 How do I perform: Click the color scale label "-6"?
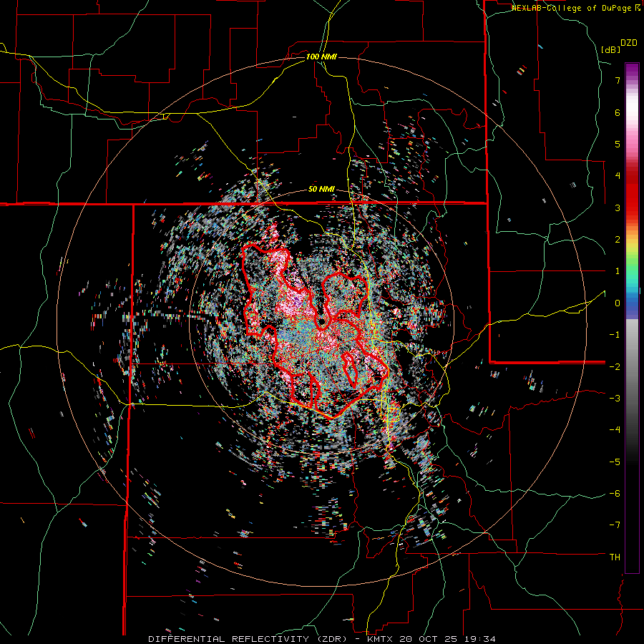(x=615, y=494)
